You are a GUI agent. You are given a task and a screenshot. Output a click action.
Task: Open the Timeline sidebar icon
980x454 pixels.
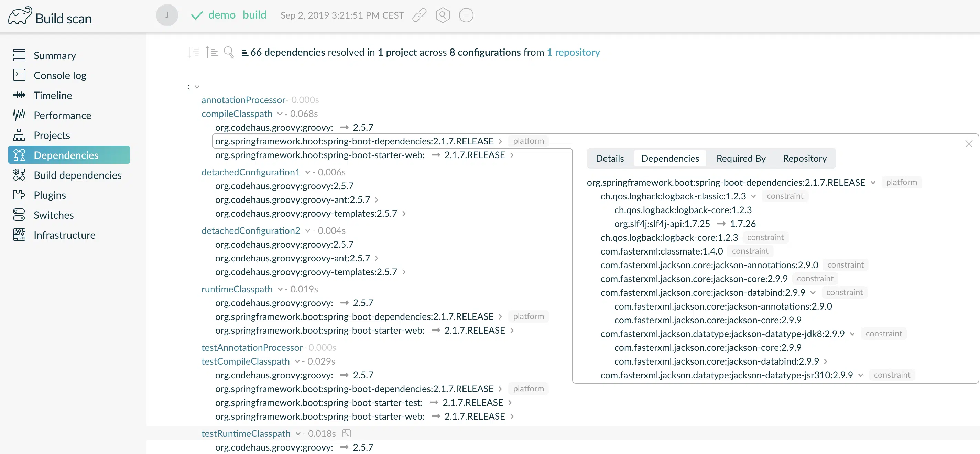19,95
